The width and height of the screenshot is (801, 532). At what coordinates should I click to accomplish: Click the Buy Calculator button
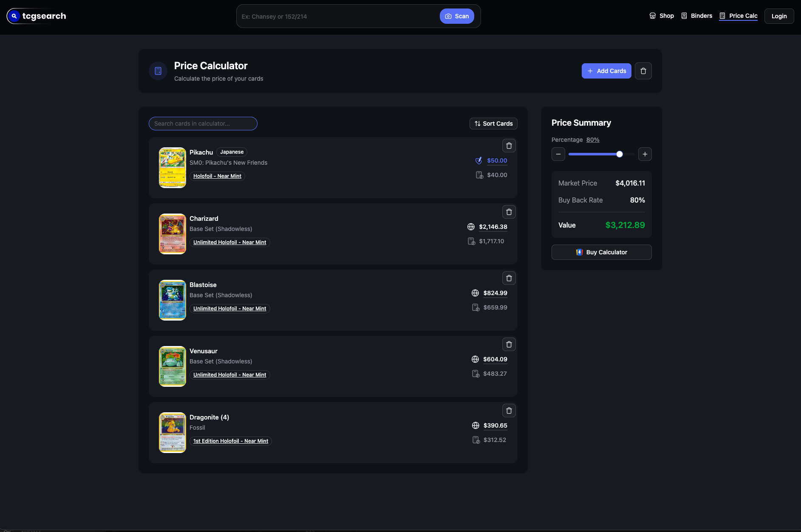(x=602, y=252)
